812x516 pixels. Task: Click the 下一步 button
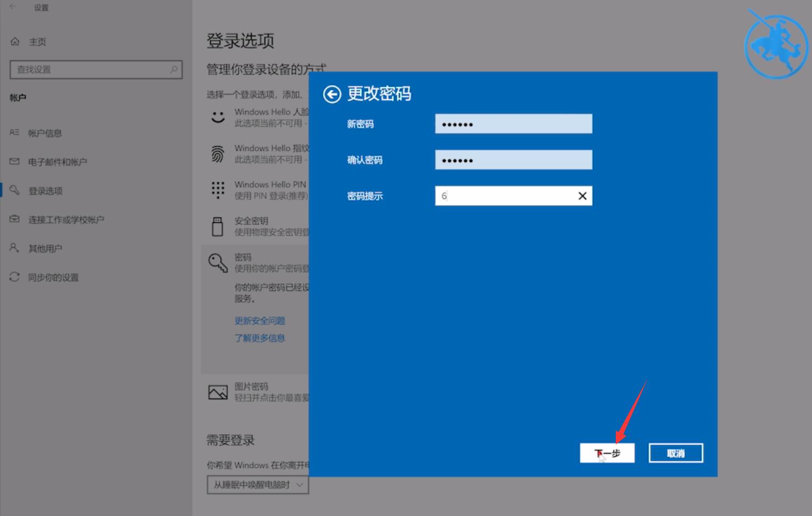point(607,453)
